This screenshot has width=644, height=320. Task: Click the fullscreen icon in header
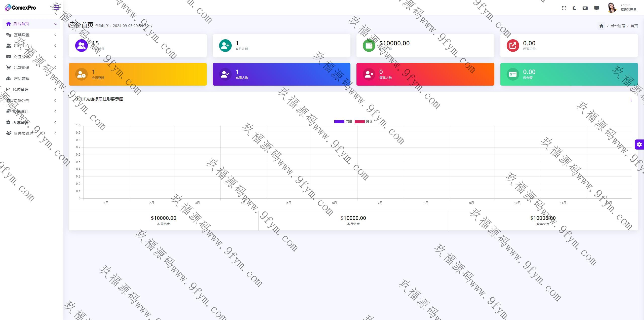[x=564, y=8]
